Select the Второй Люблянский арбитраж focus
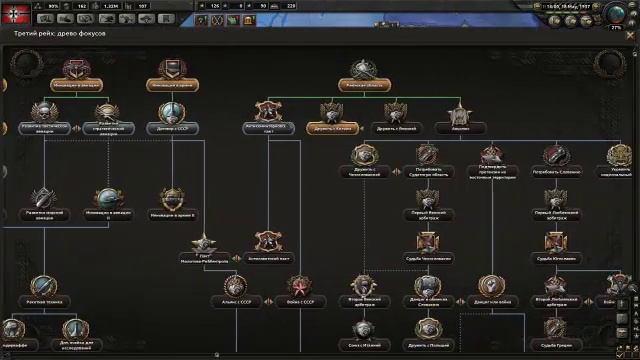Viewport: 640px width, 360px height. [556, 302]
